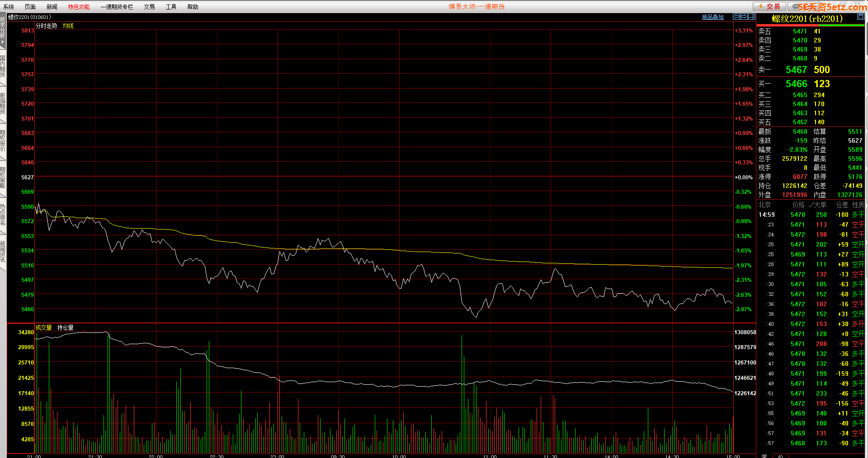The height and width of the screenshot is (458, 868).
Task: Click the forward arrow icon above chart
Action: point(744,17)
